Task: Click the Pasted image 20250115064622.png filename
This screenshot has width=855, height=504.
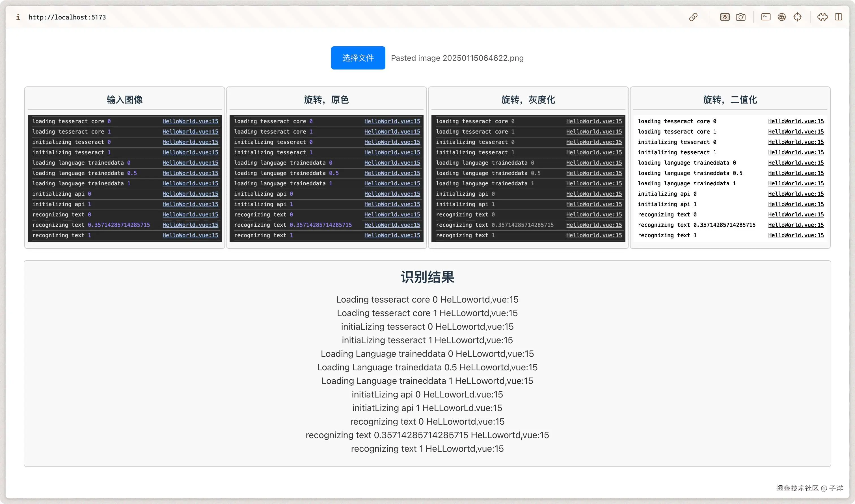Action: tap(457, 58)
